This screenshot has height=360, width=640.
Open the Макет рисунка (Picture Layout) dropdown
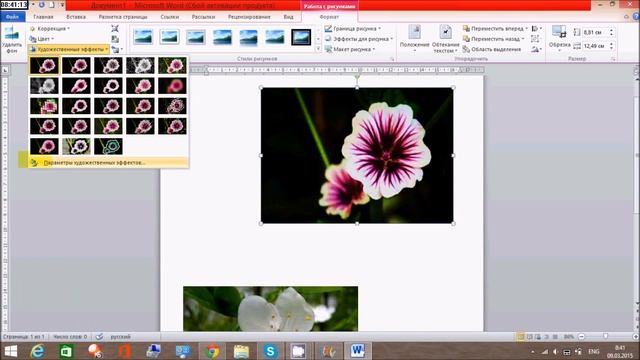(350, 49)
